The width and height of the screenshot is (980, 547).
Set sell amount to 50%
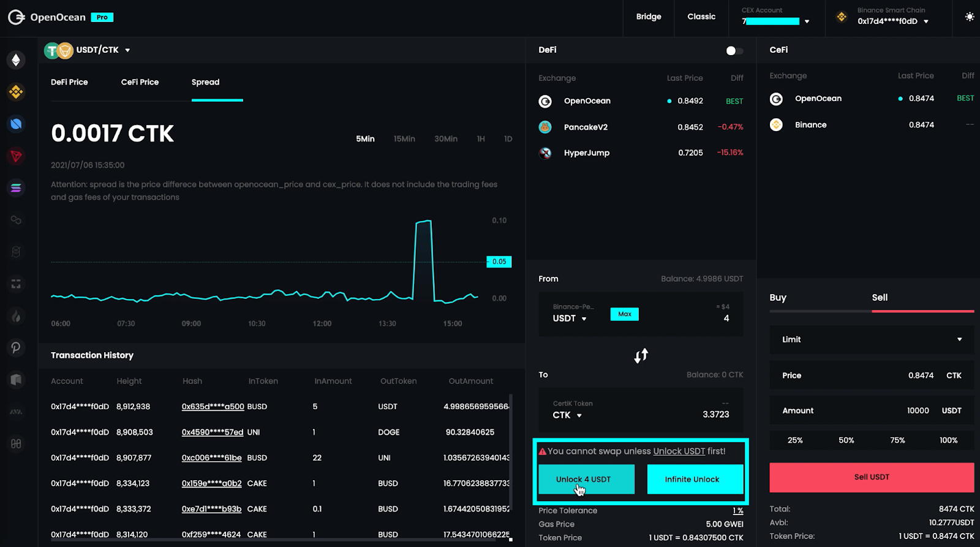(846, 440)
